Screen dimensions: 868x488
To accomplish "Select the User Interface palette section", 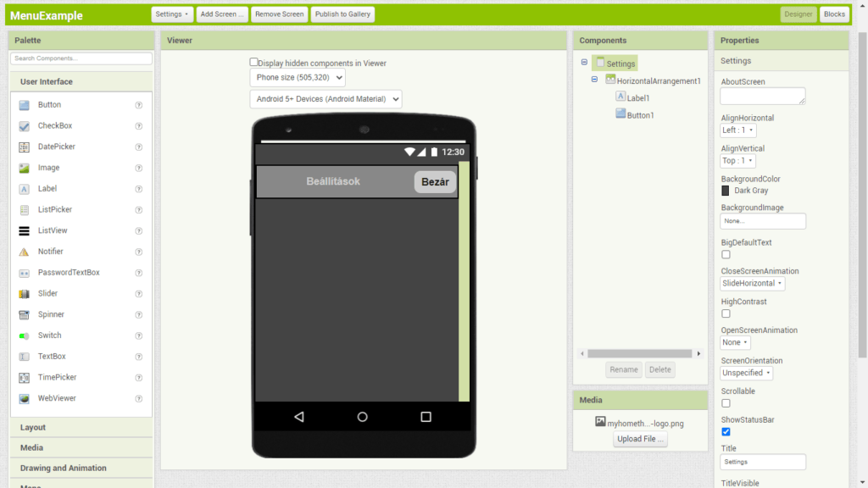I will tap(81, 82).
